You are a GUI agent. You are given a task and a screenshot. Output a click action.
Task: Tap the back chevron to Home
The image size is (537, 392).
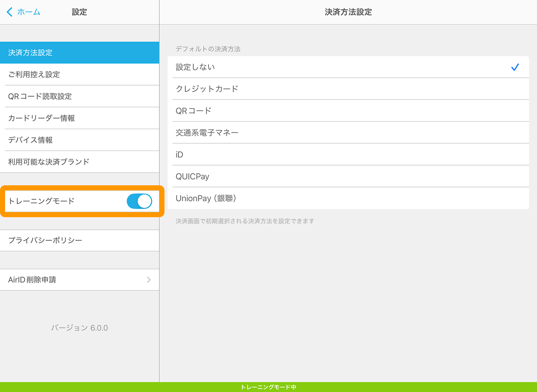10,12
